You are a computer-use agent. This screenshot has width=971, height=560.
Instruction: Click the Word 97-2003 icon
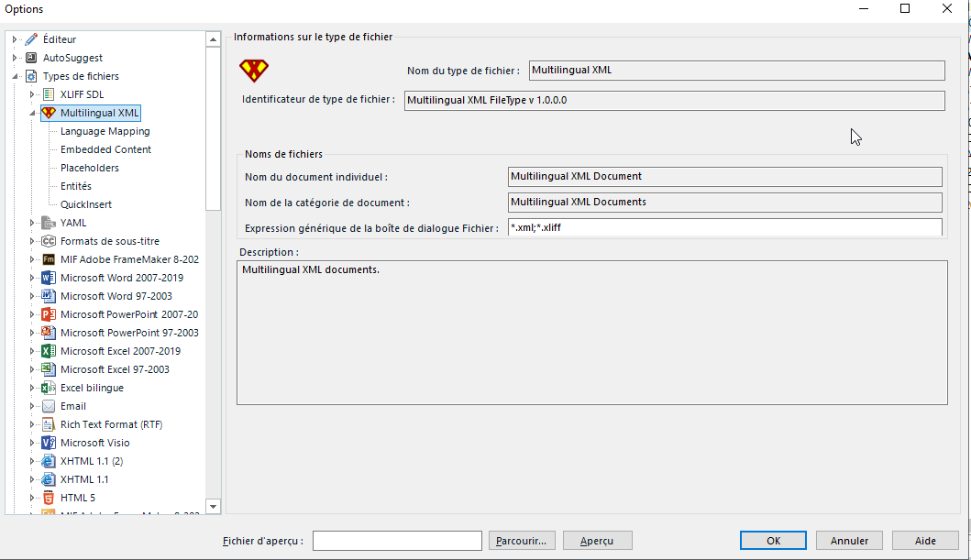(x=49, y=296)
